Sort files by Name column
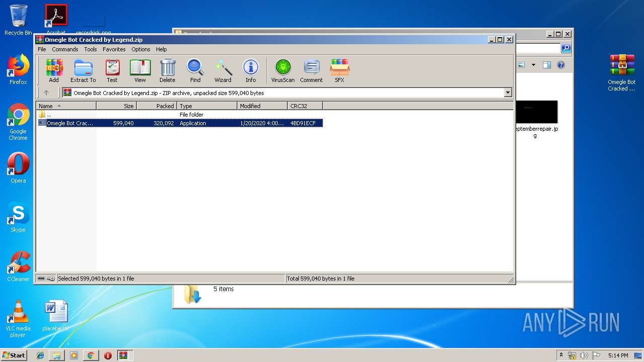 tap(66, 106)
